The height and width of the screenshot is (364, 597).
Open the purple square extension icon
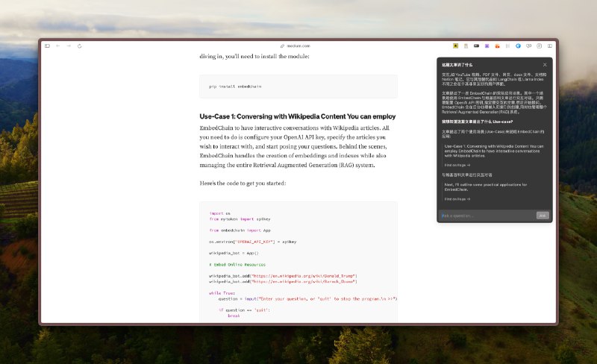[487, 46]
